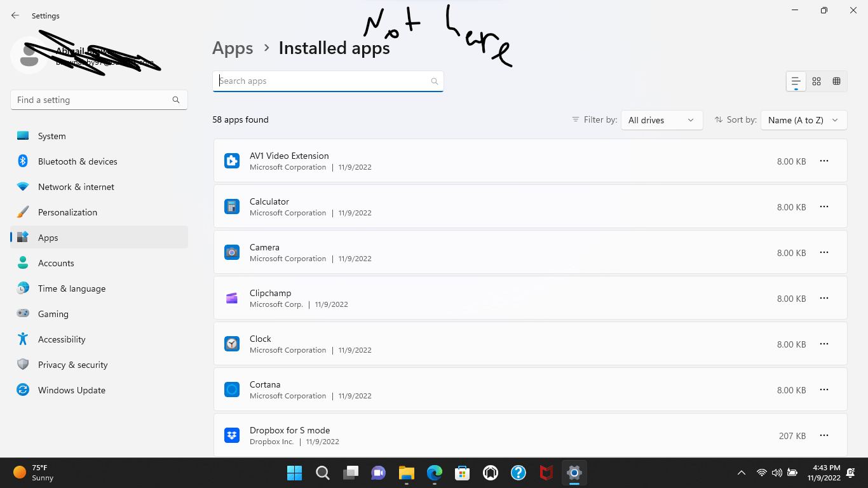Open Accessibility settings

coord(61,339)
